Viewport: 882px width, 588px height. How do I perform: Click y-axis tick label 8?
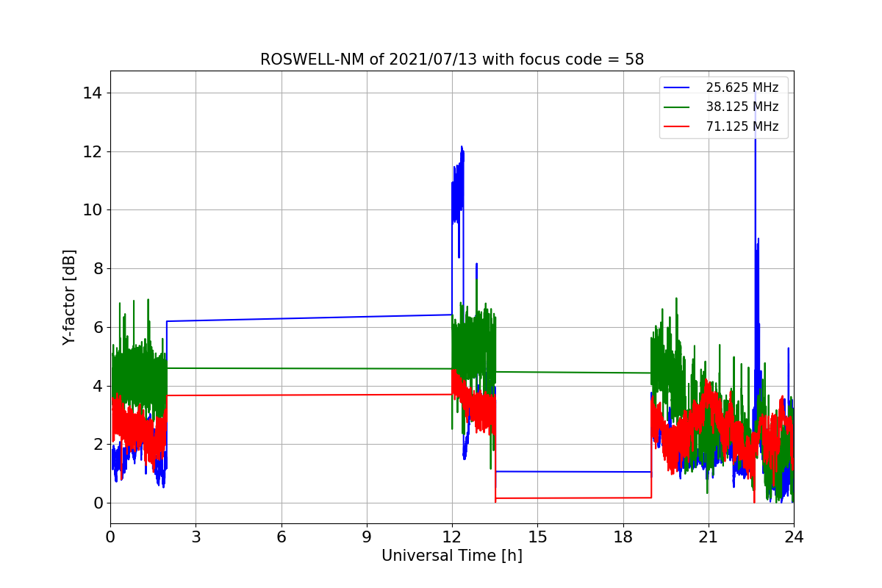coord(97,269)
